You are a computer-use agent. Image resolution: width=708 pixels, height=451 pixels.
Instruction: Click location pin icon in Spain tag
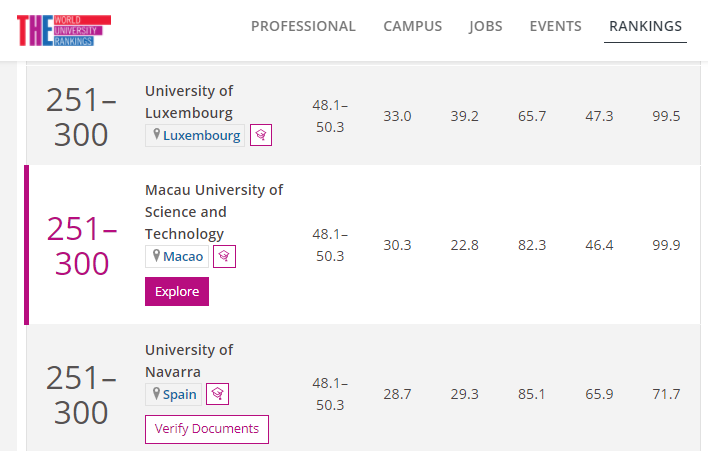click(156, 393)
